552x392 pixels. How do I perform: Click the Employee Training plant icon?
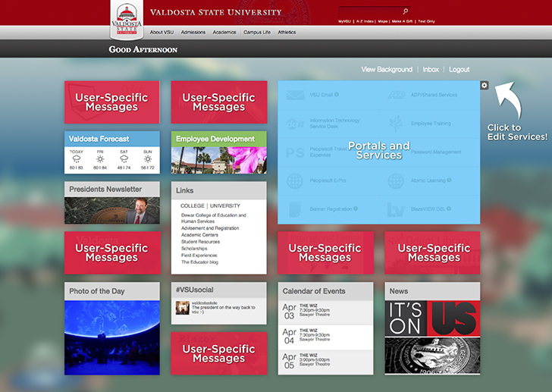[396, 124]
